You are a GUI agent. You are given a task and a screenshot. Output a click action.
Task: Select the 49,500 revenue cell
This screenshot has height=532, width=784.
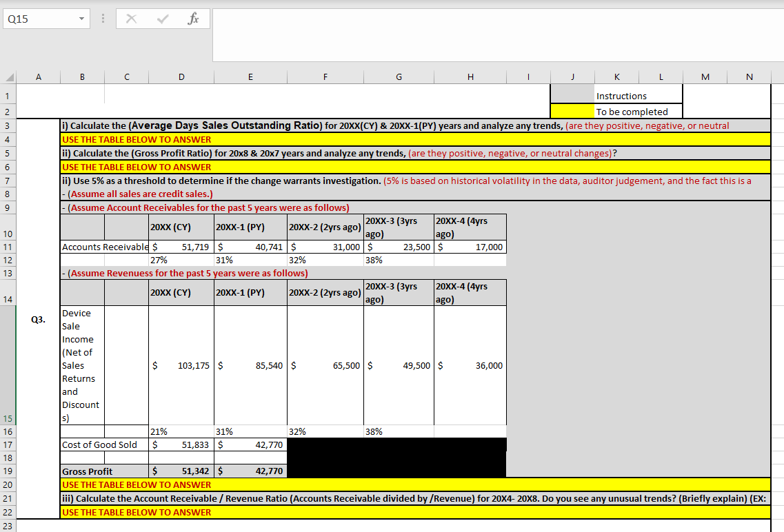tap(399, 365)
